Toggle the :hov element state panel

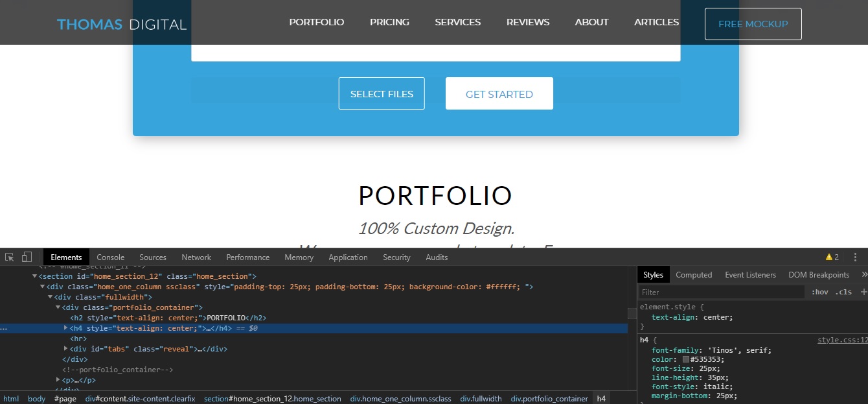pos(819,292)
